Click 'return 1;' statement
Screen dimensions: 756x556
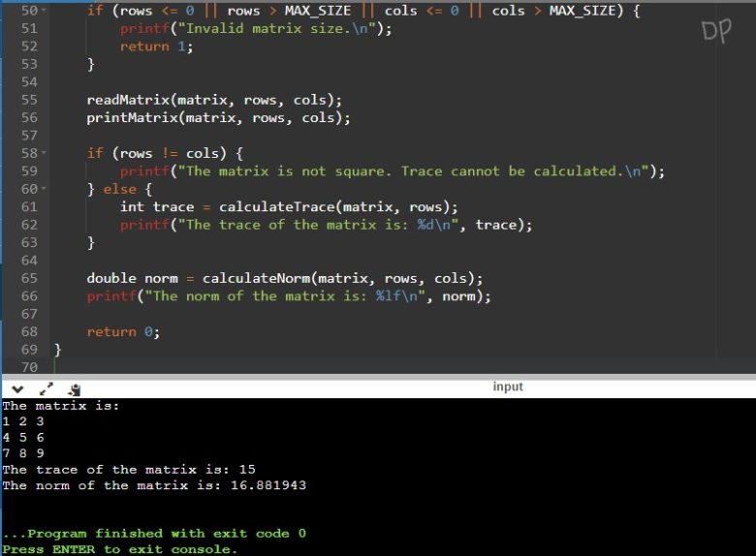point(156,46)
